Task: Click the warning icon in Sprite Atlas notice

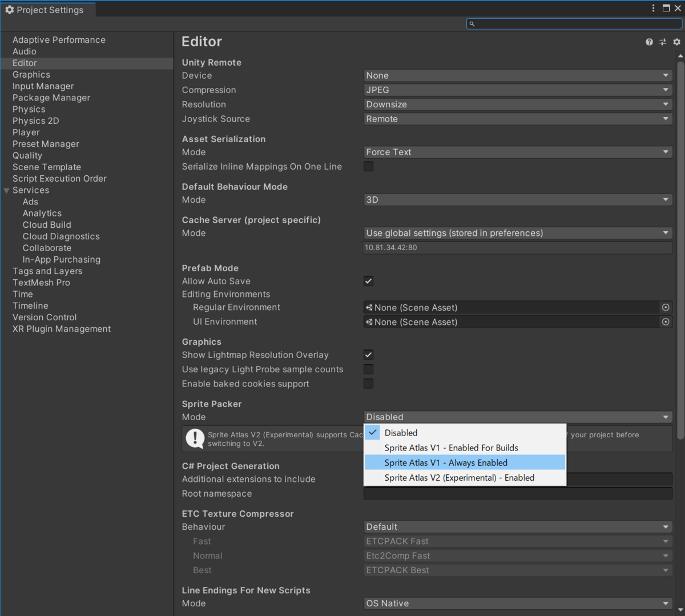Action: 196,438
